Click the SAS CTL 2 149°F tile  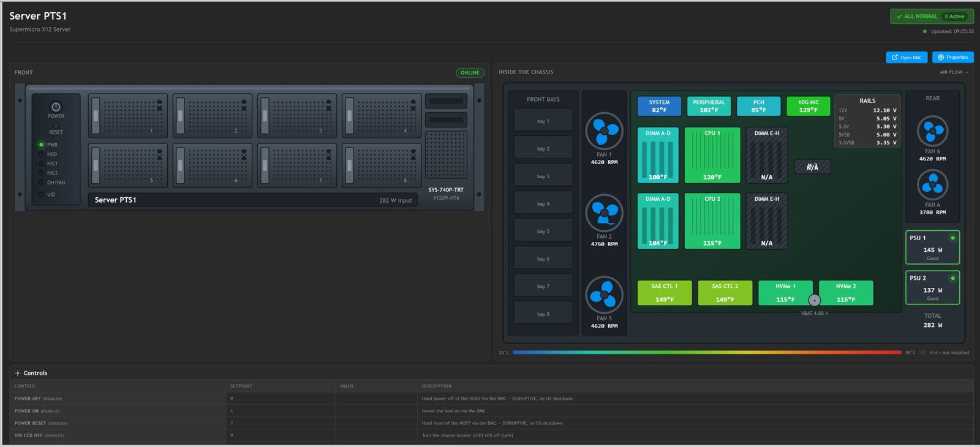[x=725, y=293]
